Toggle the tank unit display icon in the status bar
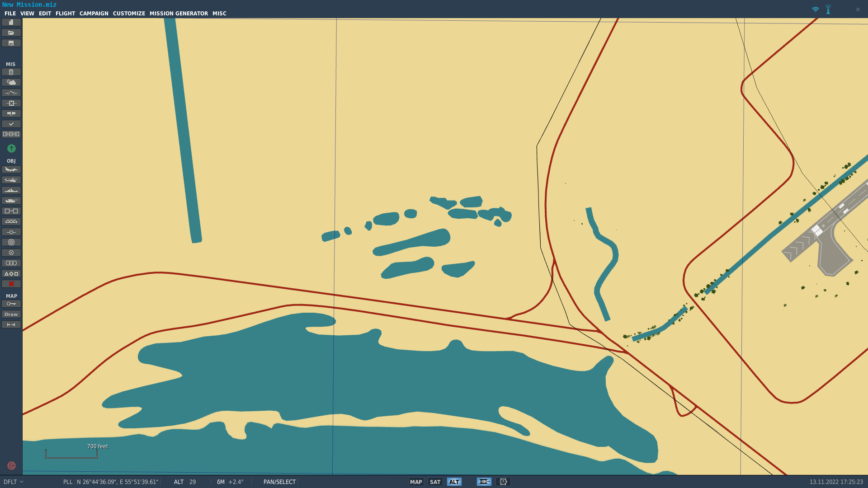The width and height of the screenshot is (868, 488). coord(484,482)
